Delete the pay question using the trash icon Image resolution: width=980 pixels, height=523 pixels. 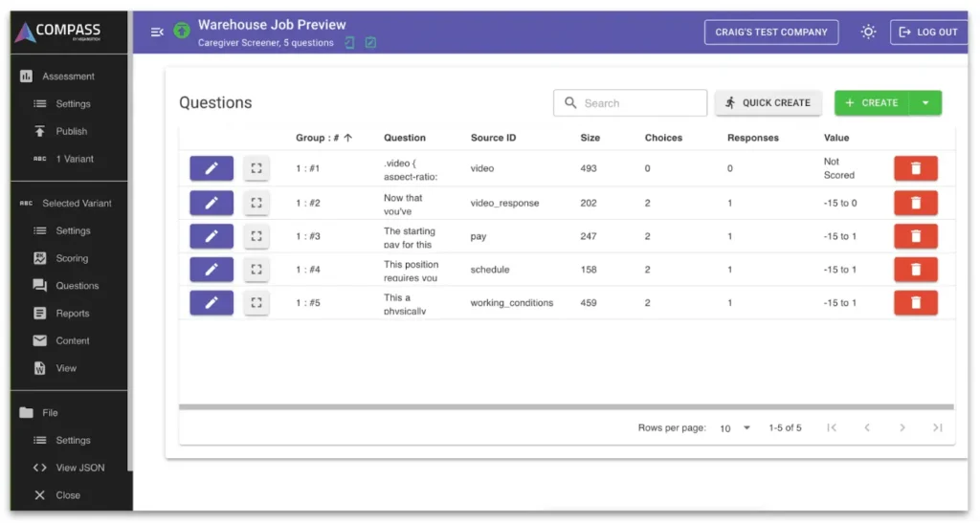pyautogui.click(x=915, y=236)
